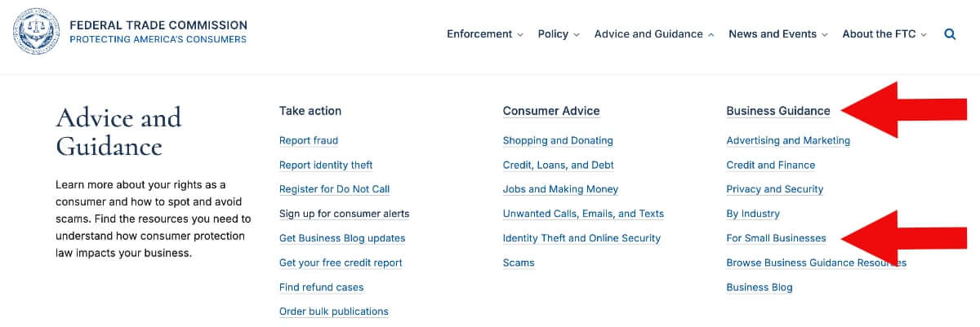The height and width of the screenshot is (327, 980).
Task: Open Identity Theft and Online Security
Action: tap(581, 238)
